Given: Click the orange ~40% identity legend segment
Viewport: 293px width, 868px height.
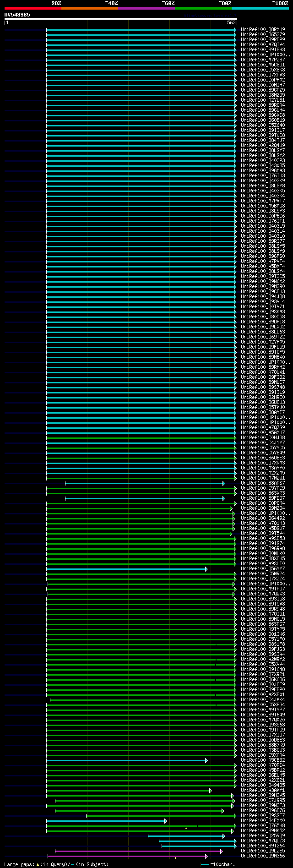Looking at the screenshot, I should [x=89, y=8].
